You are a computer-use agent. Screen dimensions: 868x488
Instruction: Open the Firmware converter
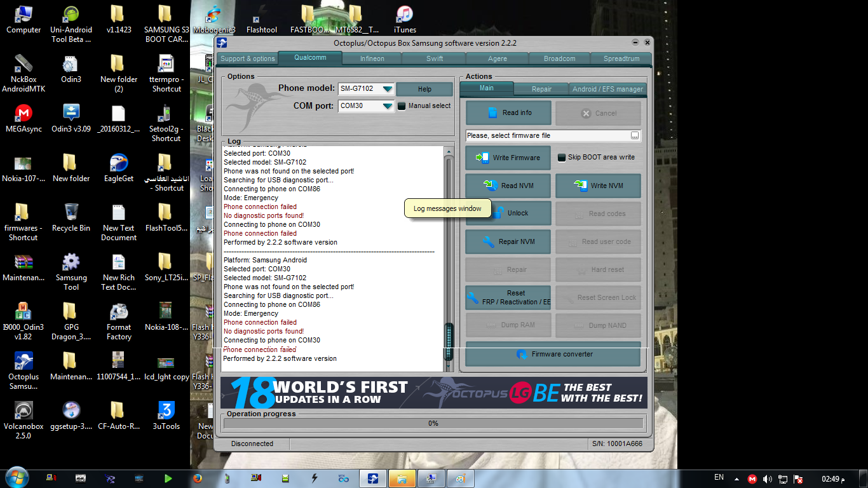coord(553,354)
